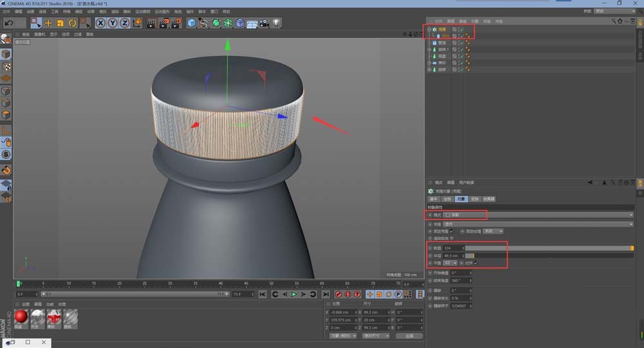
Task: Select the Move tool in the toolbar
Action: coord(48,23)
